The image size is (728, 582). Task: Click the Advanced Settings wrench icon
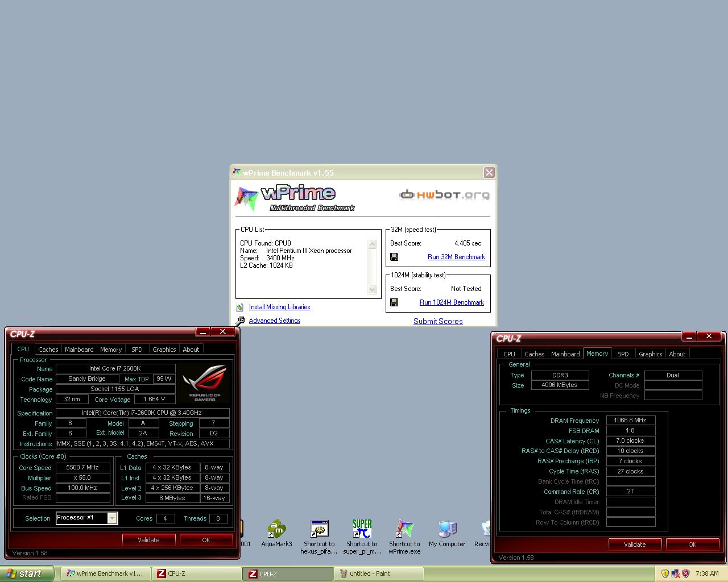coord(240,321)
